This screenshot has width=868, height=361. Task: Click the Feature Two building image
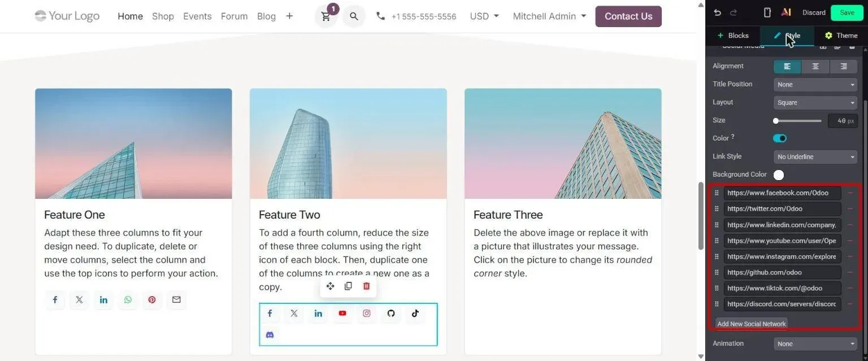[x=348, y=143]
